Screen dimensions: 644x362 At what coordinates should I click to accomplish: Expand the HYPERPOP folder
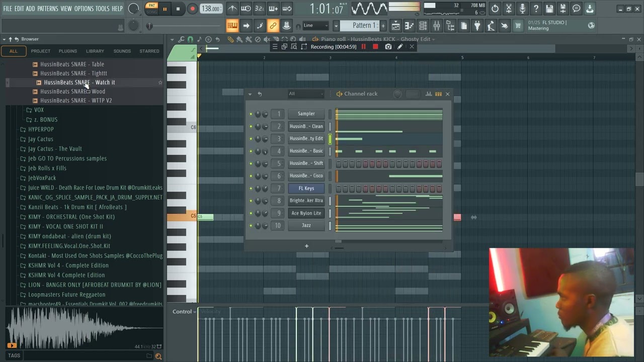pos(41,129)
